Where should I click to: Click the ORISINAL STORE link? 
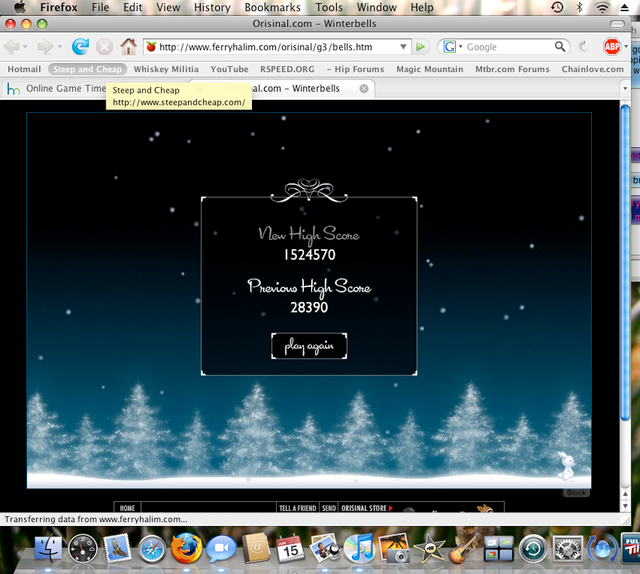click(x=367, y=508)
